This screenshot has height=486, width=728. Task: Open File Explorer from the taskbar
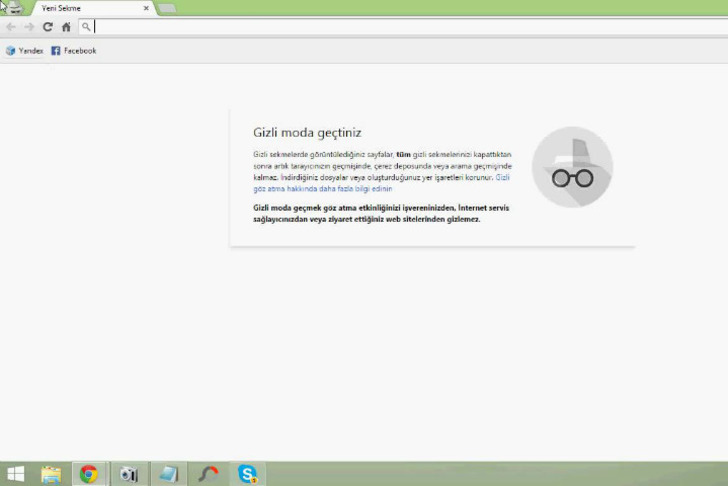pyautogui.click(x=51, y=474)
